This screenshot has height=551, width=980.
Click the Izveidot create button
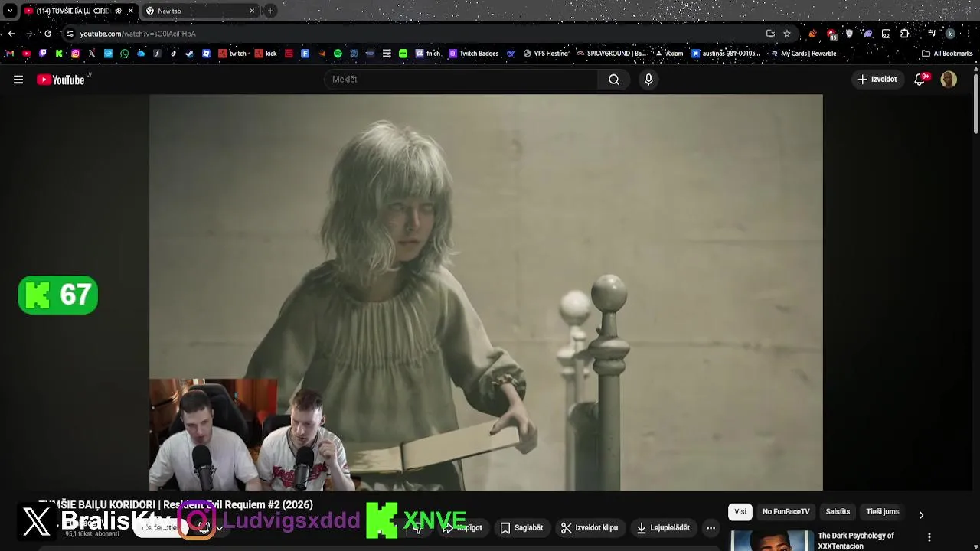point(877,80)
